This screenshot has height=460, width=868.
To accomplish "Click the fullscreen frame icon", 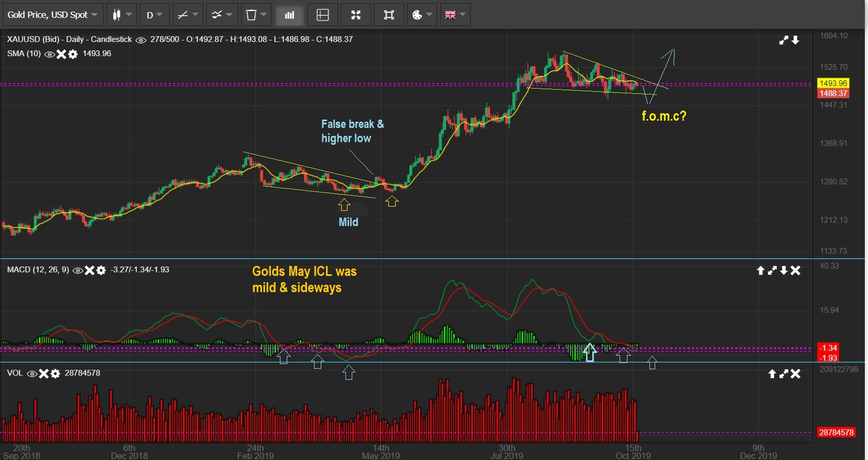I will point(389,15).
